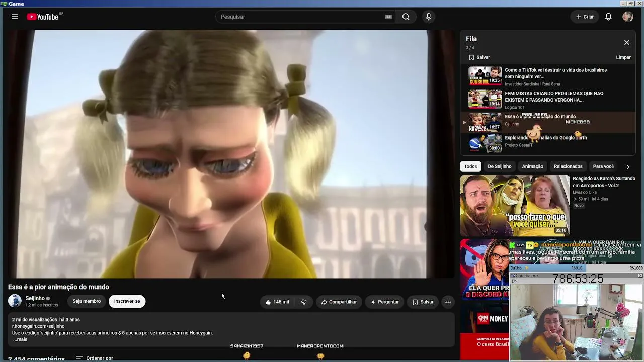Play queue video 'FFMIMISTAS CRIANDO PROBLEMAS'
This screenshot has height=362, width=644.
point(548,100)
